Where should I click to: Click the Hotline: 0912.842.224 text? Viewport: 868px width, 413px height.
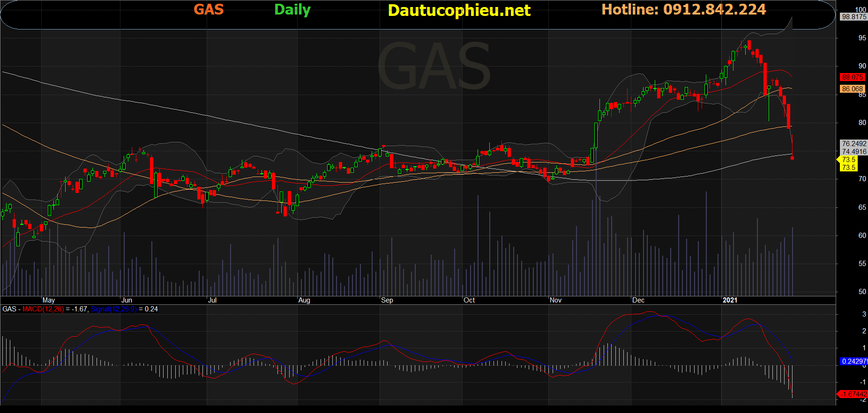pyautogui.click(x=684, y=9)
